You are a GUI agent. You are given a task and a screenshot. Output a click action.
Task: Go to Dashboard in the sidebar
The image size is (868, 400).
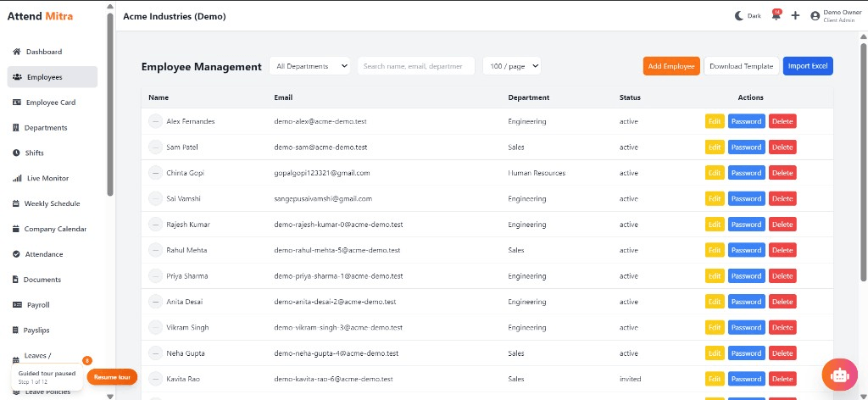[x=53, y=52]
